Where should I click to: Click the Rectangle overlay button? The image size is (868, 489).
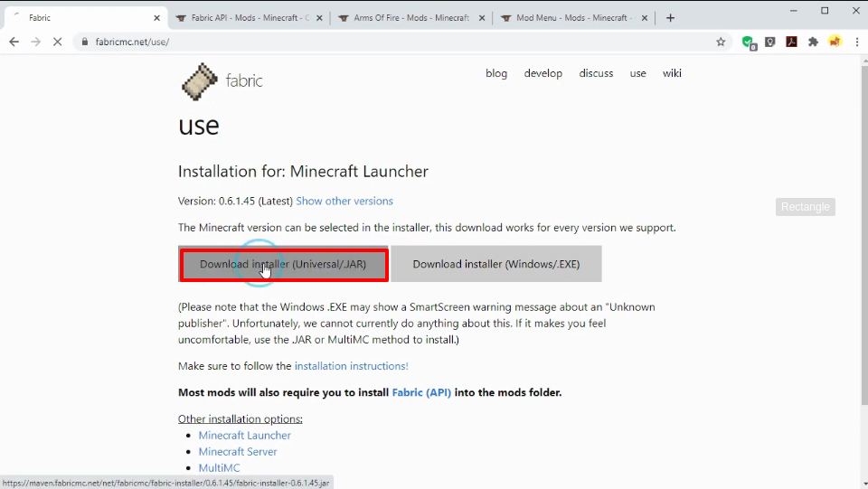tap(806, 207)
